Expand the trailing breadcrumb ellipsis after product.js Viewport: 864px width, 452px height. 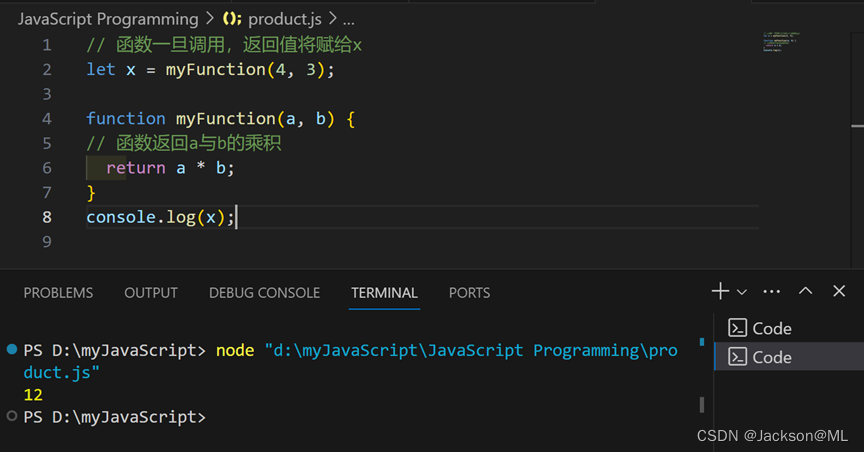click(348, 19)
